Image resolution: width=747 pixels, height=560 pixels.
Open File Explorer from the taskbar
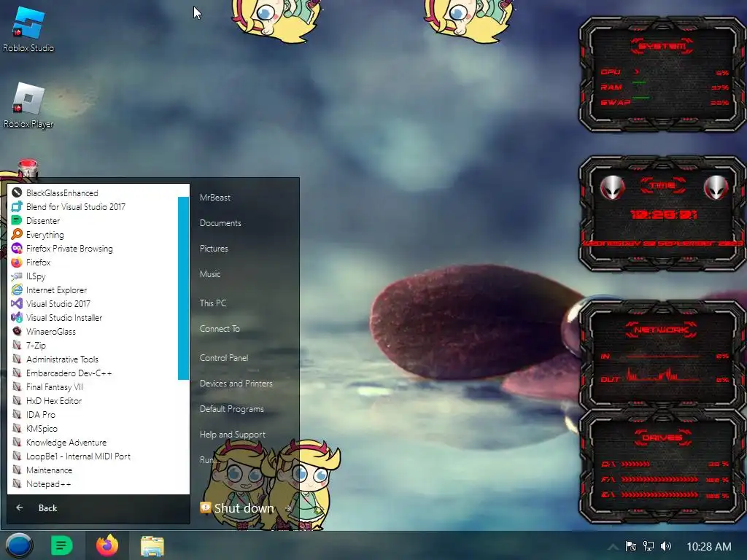pos(152,545)
